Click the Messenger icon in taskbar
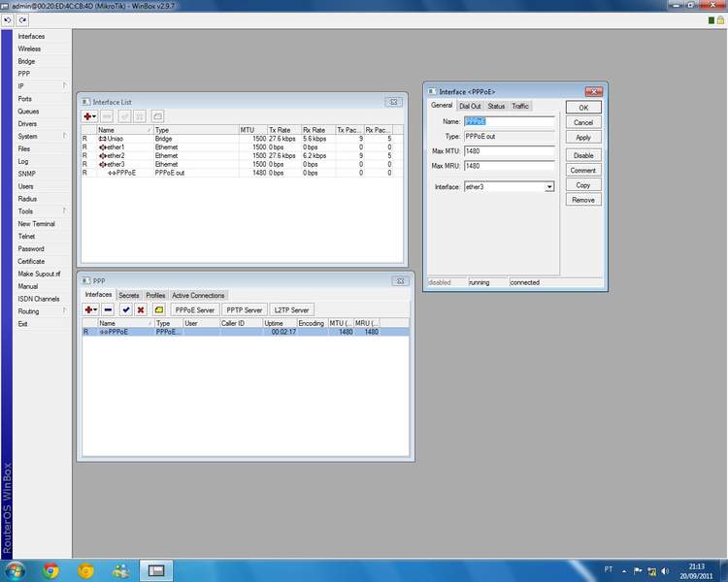728x582 pixels. coord(121,570)
